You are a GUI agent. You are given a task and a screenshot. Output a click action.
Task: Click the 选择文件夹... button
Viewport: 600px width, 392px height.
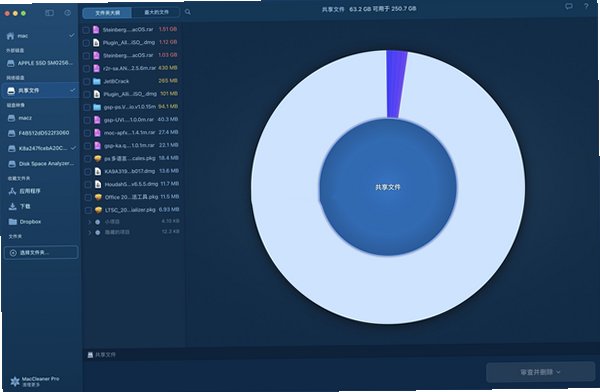41,253
